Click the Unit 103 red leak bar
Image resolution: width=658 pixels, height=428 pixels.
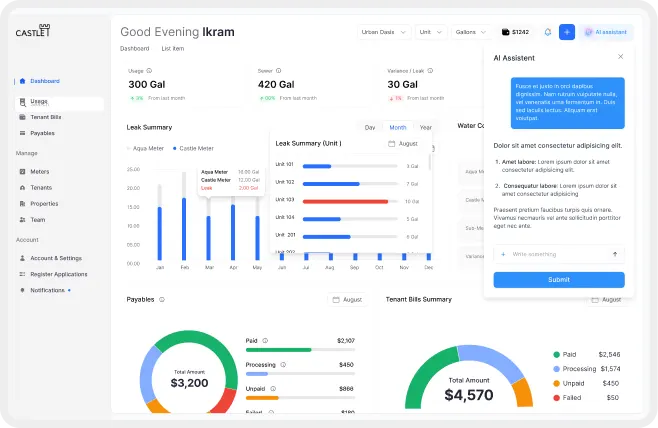pyautogui.click(x=345, y=201)
